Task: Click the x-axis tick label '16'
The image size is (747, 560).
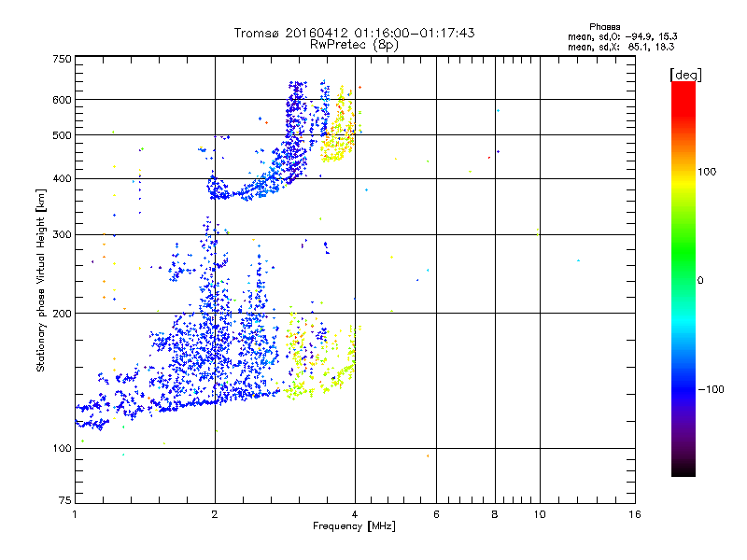Action: point(635,514)
